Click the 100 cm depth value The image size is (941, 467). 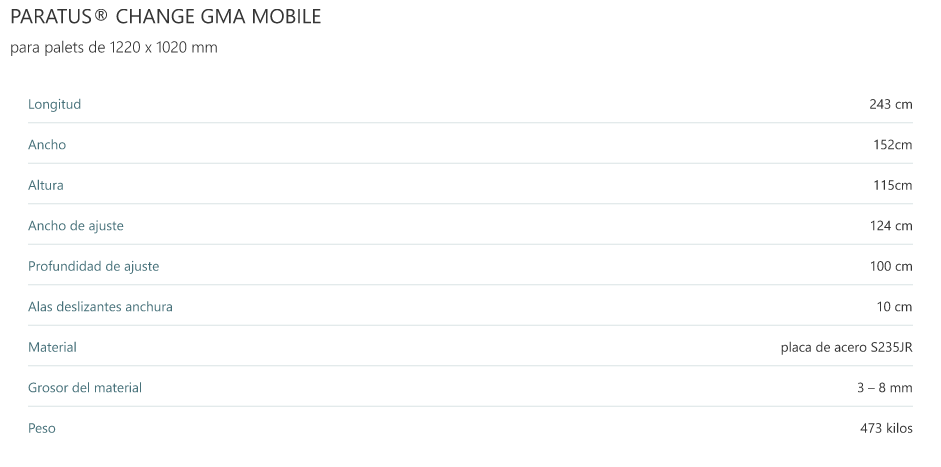(x=890, y=266)
